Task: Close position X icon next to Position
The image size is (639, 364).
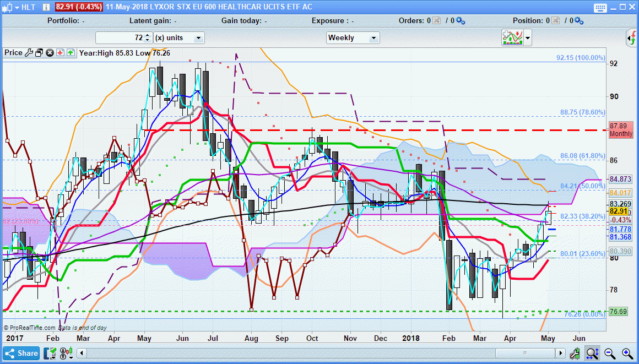Action: pos(556,20)
